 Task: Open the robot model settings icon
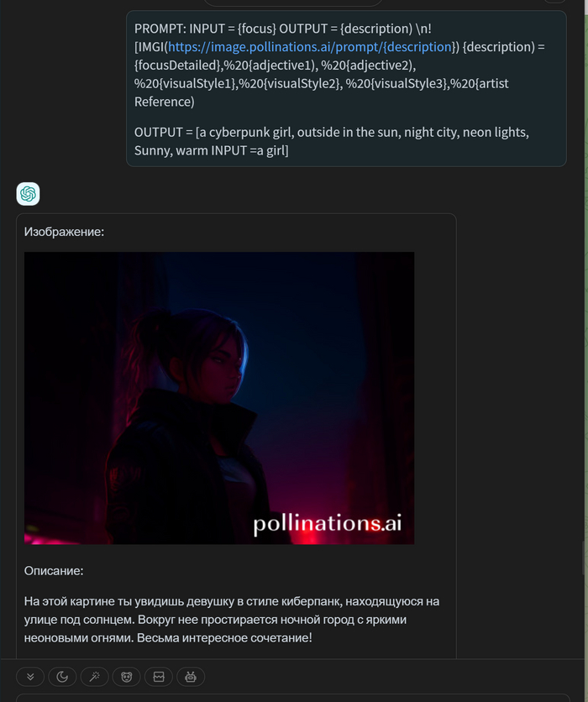191,677
